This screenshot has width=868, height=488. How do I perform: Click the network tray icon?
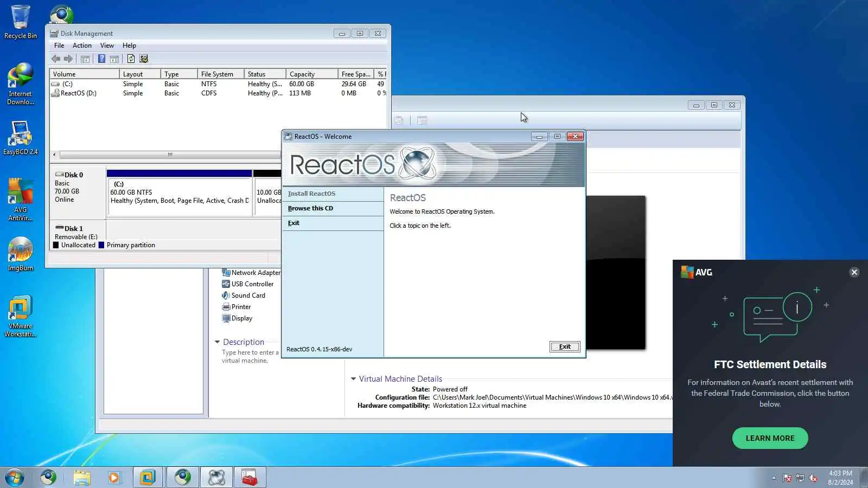[800, 478]
